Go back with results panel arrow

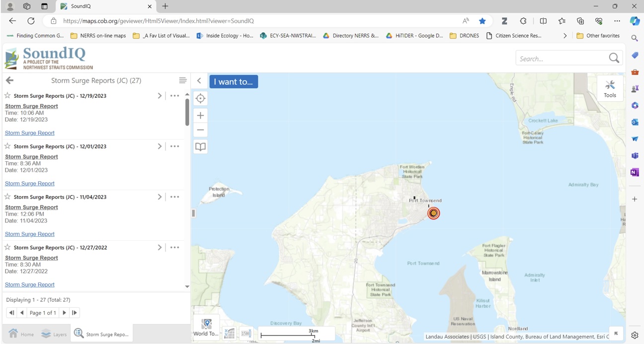tap(9, 80)
